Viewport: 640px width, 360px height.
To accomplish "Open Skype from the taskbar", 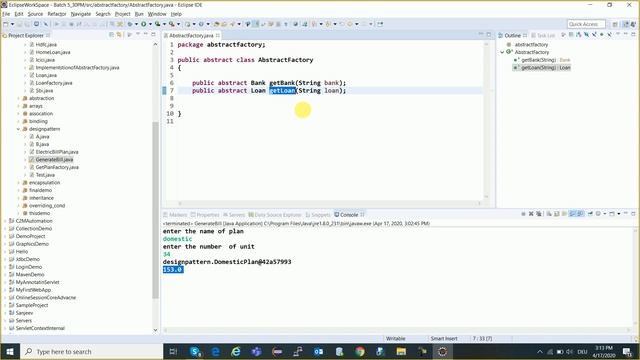I will pos(195,351).
